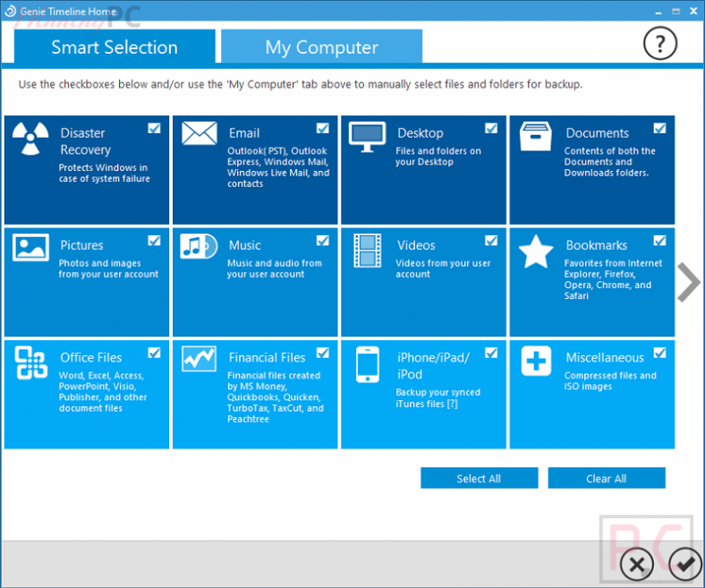Viewport: 705px width, 588px height.
Task: Click the Bookmarks star icon
Action: click(536, 251)
